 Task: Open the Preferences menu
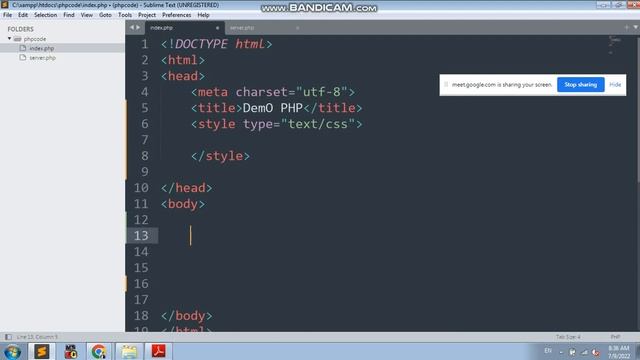176,15
